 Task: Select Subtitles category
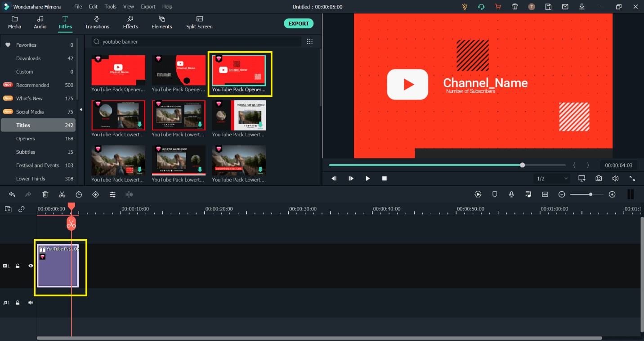pyautogui.click(x=38, y=152)
